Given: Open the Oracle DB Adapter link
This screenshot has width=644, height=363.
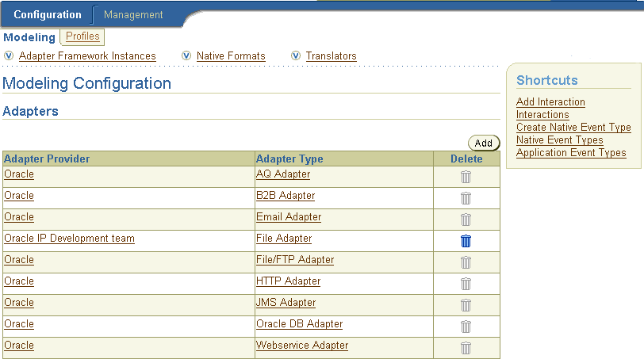Looking at the screenshot, I should click(x=300, y=323).
